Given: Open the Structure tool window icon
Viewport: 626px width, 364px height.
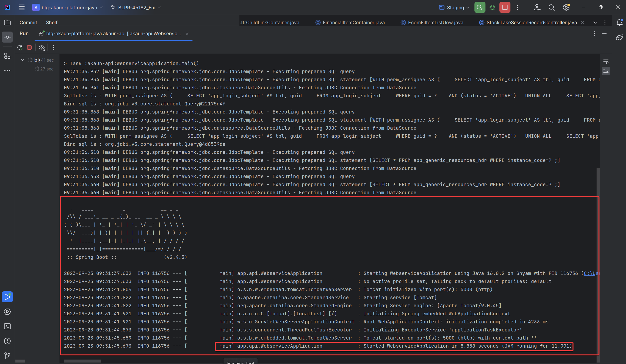Looking at the screenshot, I should [7, 56].
